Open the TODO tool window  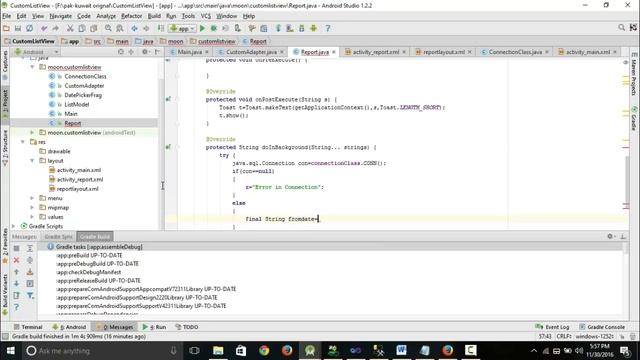coord(187,327)
